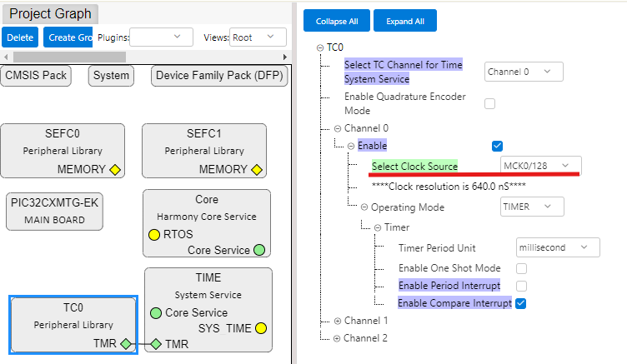Click the green TMR diamond on TIME block

click(155, 343)
